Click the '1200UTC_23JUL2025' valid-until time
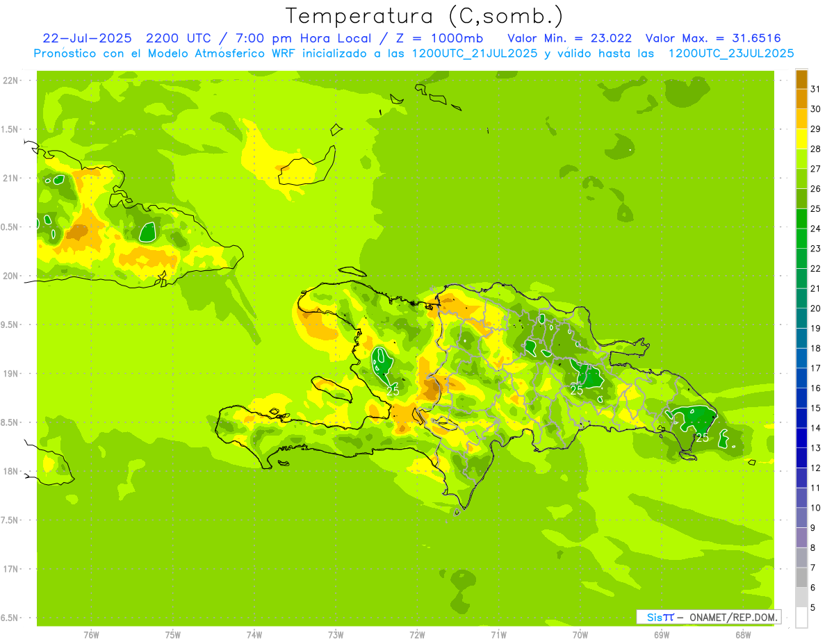The image size is (834, 644). [730, 53]
